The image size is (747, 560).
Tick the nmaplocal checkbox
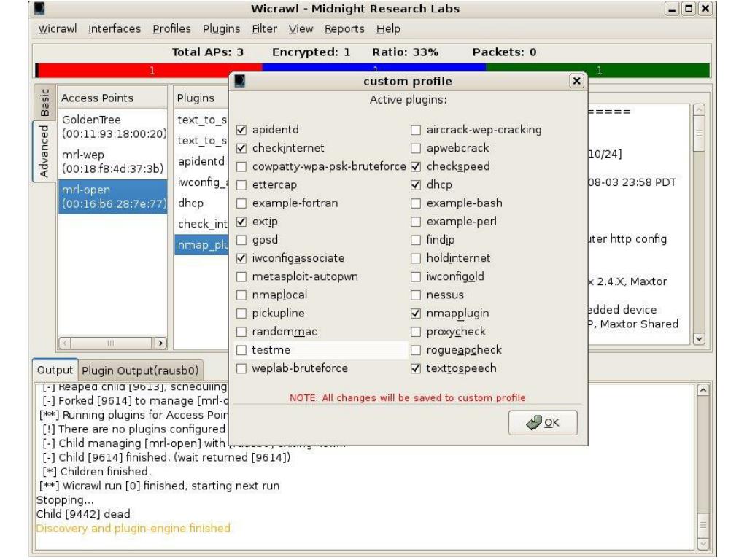[x=241, y=295]
